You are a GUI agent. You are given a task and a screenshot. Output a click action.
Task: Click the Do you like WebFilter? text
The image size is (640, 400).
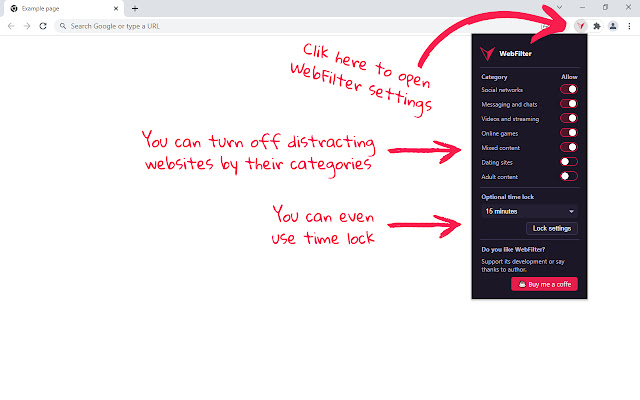point(513,249)
